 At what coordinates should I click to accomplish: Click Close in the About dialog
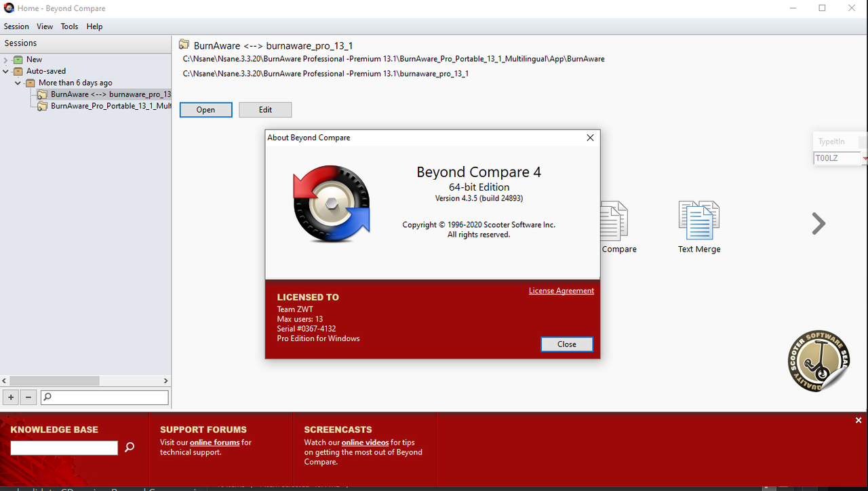click(x=567, y=345)
